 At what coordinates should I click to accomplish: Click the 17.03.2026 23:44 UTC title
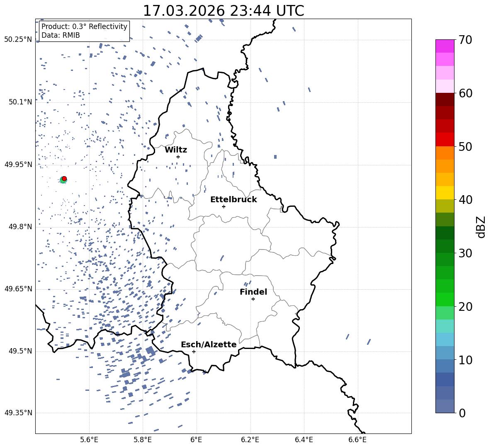coord(224,11)
